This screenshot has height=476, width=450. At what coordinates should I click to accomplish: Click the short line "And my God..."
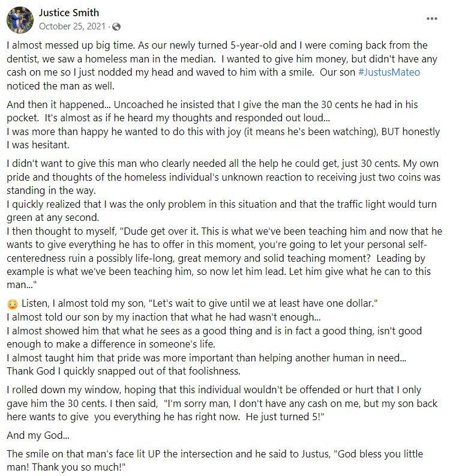pos(38,435)
